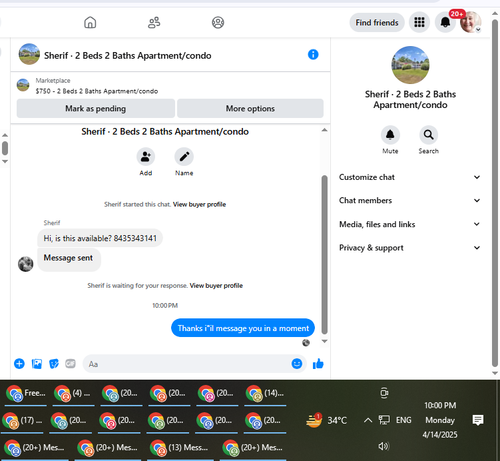
Task: Click Add people icon in chat
Action: coord(146,157)
